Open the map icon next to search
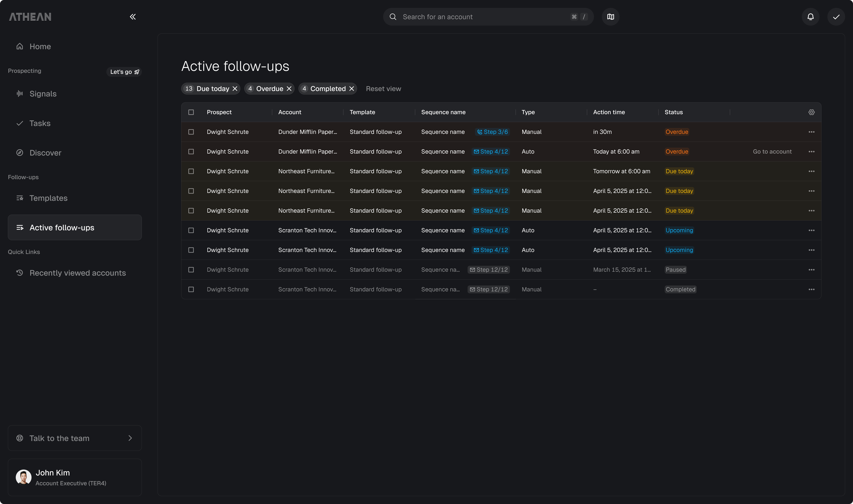Screen dimensions: 853x504 pyautogui.click(x=610, y=17)
